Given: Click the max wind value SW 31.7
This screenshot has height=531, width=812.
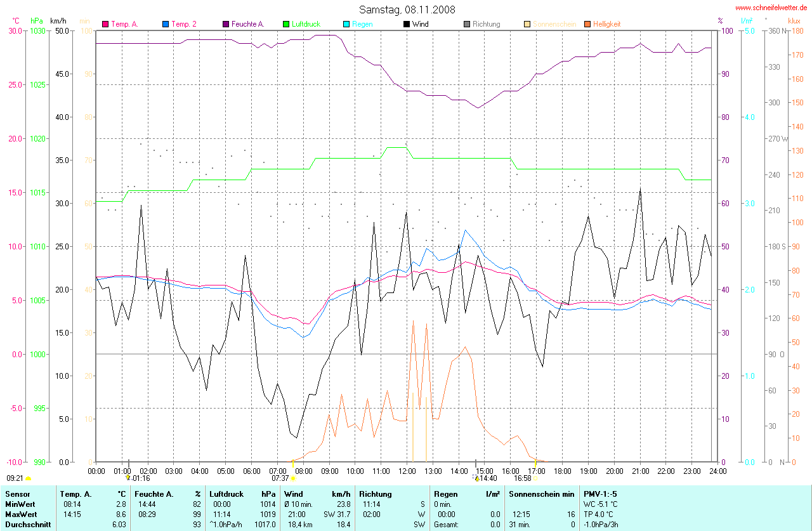Looking at the screenshot, I should click(337, 514).
